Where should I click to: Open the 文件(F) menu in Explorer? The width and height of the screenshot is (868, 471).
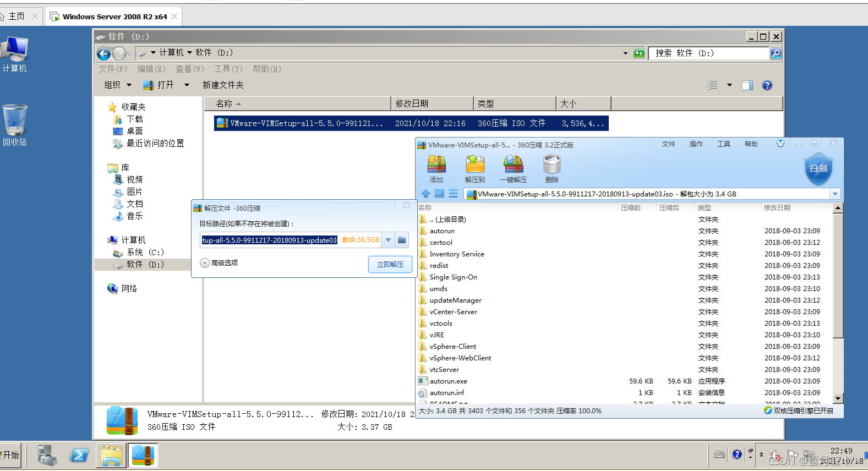click(113, 69)
